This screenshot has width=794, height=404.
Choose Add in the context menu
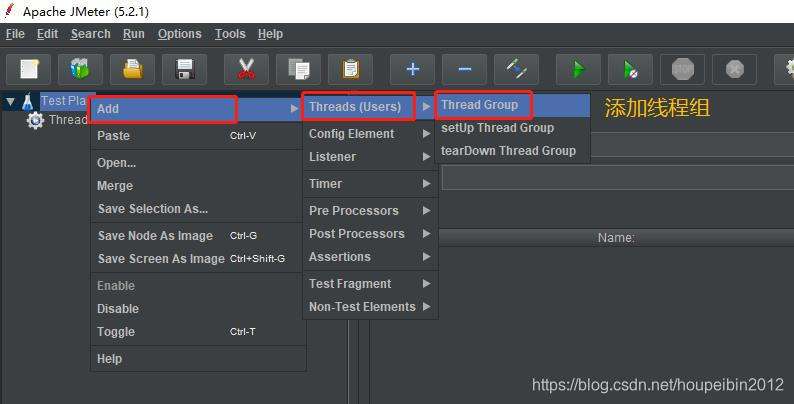click(x=198, y=109)
